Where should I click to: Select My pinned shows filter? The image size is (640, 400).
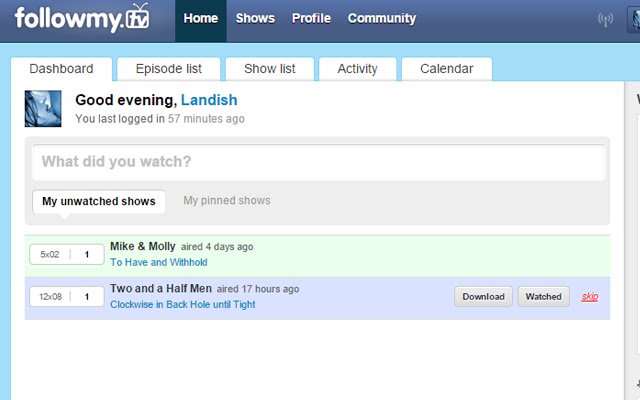click(x=227, y=200)
